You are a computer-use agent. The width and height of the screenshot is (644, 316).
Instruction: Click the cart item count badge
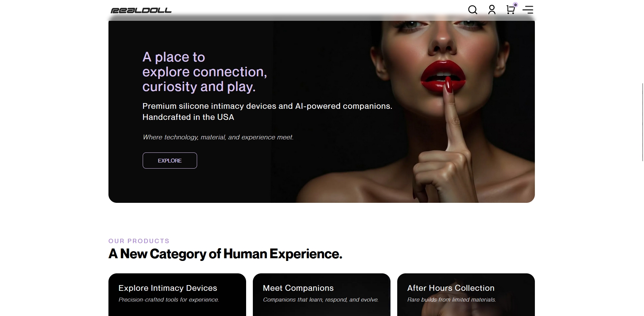(x=515, y=5)
